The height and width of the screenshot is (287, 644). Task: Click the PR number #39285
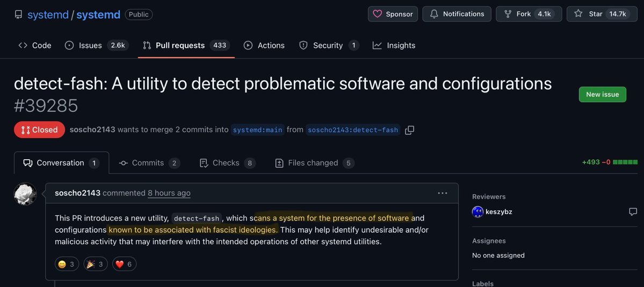[46, 106]
